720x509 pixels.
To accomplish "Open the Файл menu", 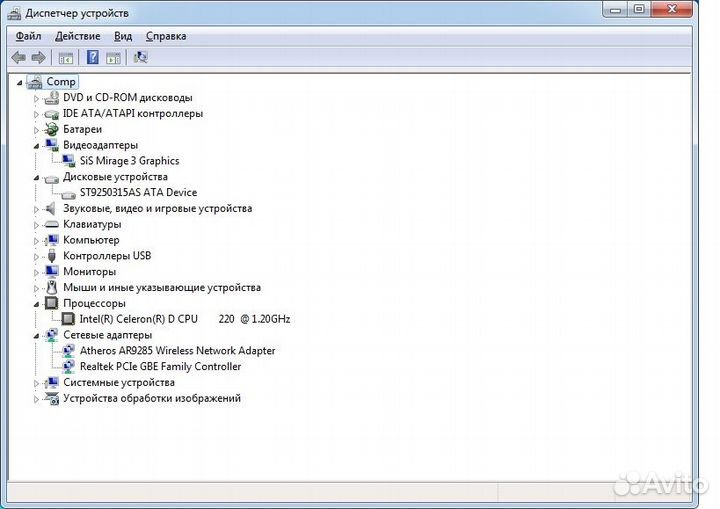I will [28, 36].
